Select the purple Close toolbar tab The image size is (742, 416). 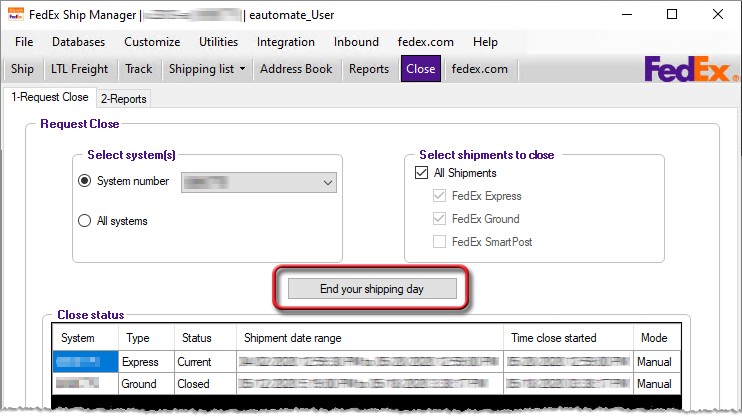(421, 69)
